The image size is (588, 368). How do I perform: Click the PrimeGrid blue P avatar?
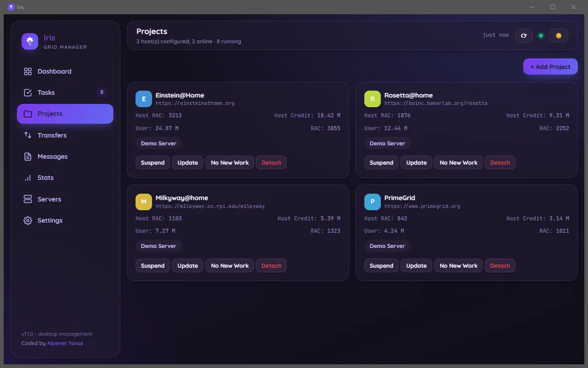(x=373, y=201)
